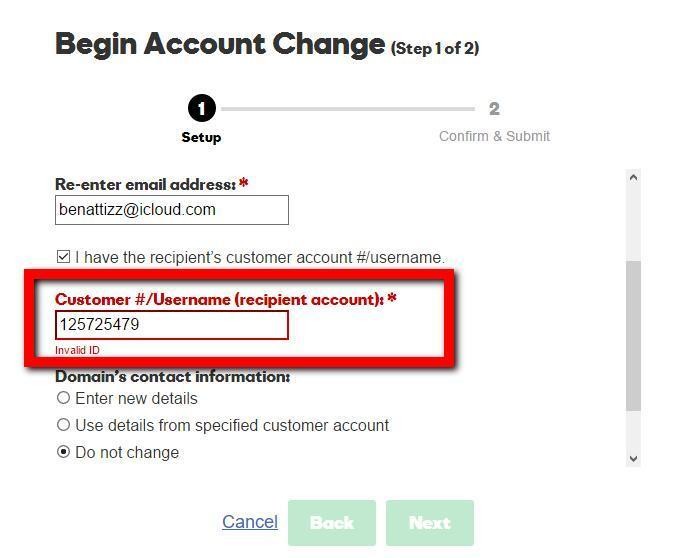Screen dimensions: 675x558
Task: Select the 'Do not change' radio button
Action: pos(64,452)
